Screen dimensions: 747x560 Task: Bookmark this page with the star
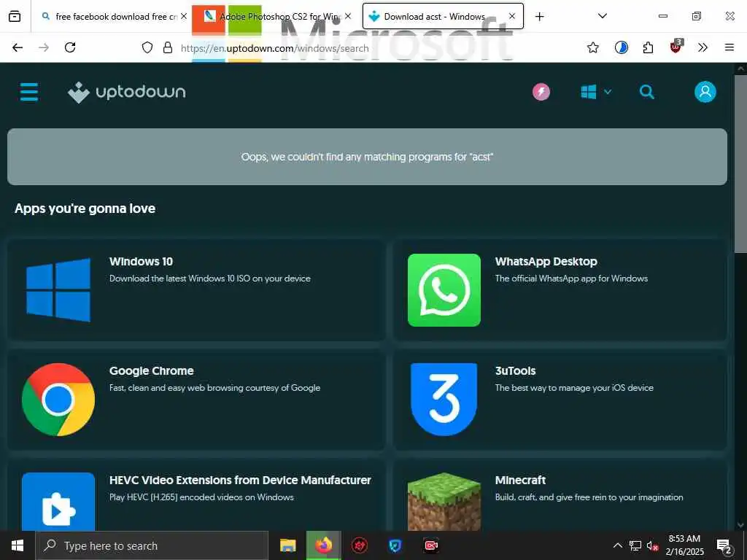point(592,47)
